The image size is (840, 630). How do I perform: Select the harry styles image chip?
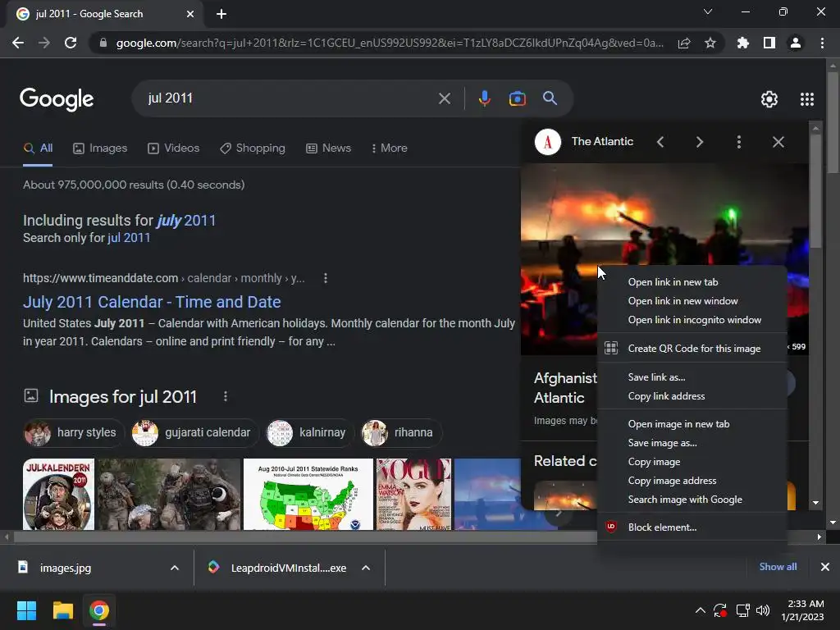tap(74, 432)
